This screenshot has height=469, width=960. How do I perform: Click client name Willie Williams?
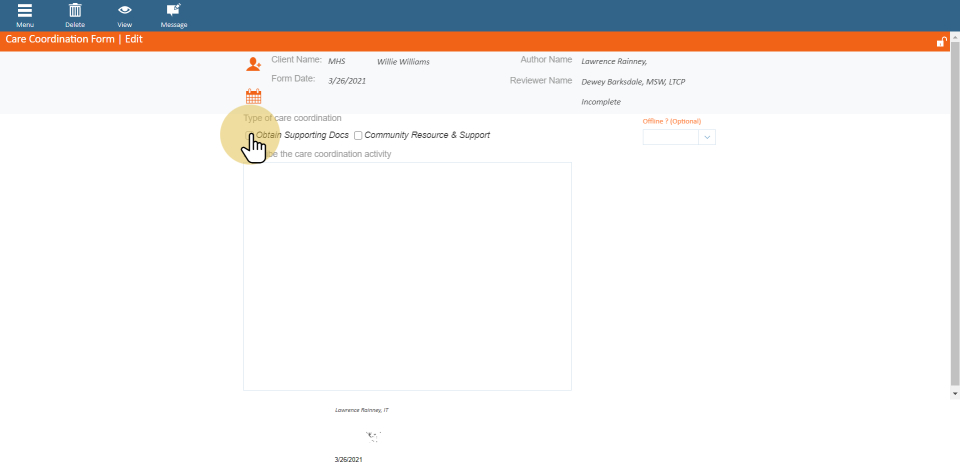coord(403,62)
